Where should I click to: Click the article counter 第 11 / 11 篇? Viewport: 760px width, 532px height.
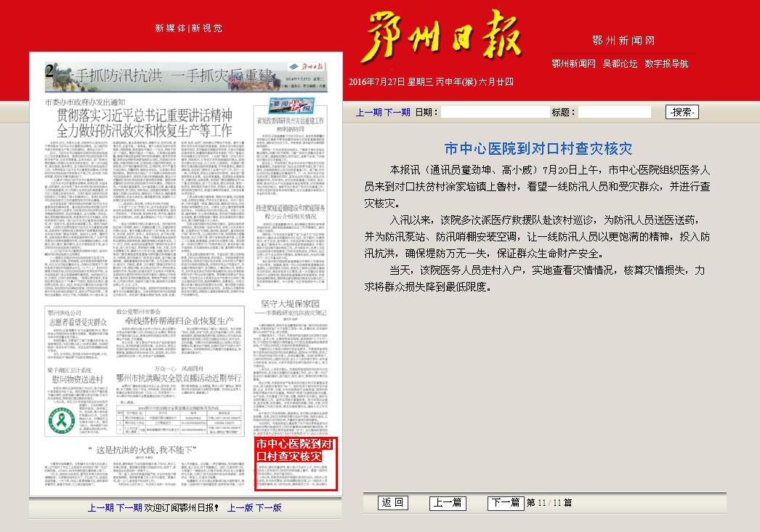[549, 503]
